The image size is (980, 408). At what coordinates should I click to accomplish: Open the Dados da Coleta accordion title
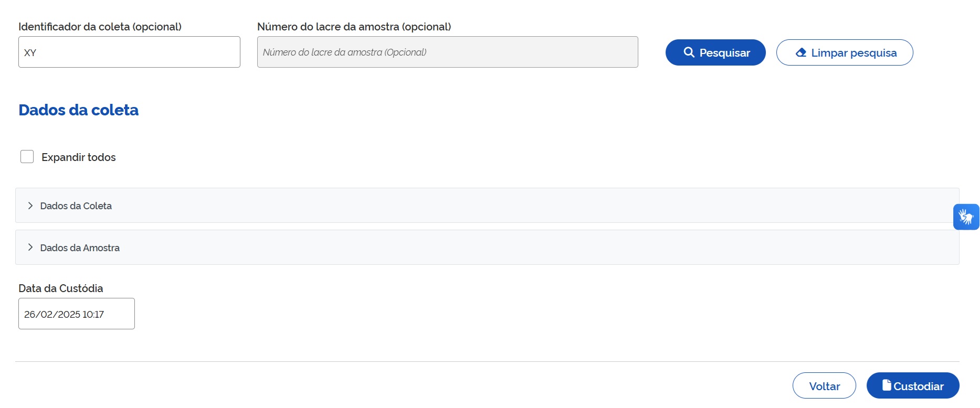tap(76, 206)
